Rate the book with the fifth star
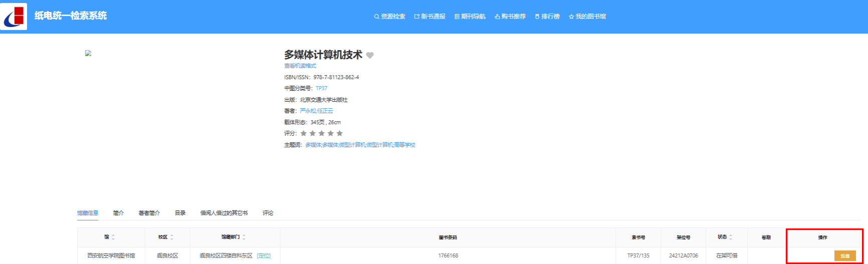Image resolution: width=868 pixels, height=264 pixels. [x=340, y=133]
